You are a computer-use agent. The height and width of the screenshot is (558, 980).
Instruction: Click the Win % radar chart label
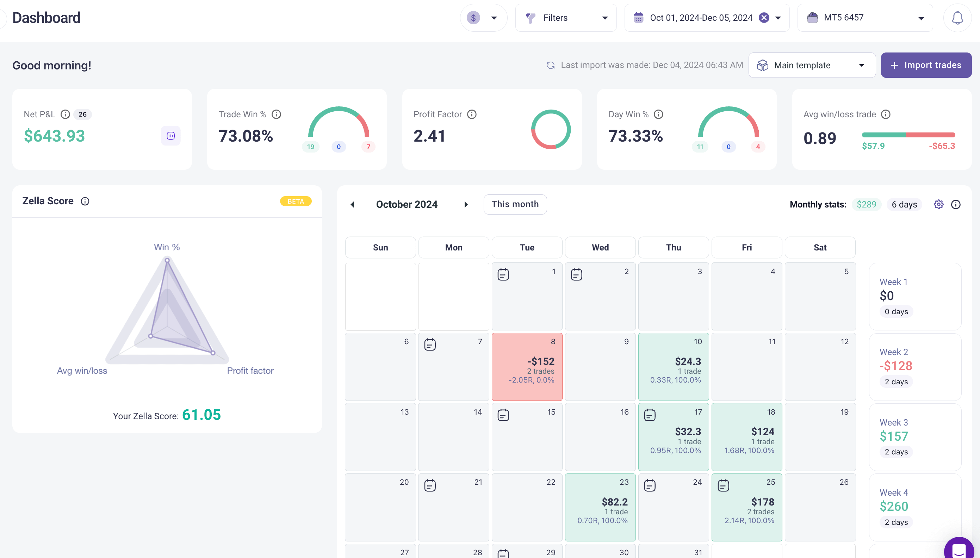tap(167, 247)
